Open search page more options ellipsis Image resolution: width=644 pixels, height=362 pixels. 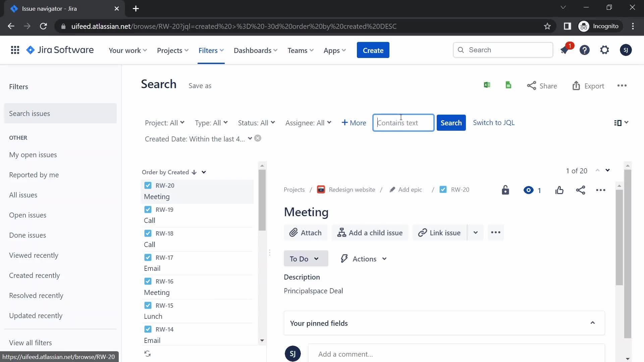click(x=622, y=86)
